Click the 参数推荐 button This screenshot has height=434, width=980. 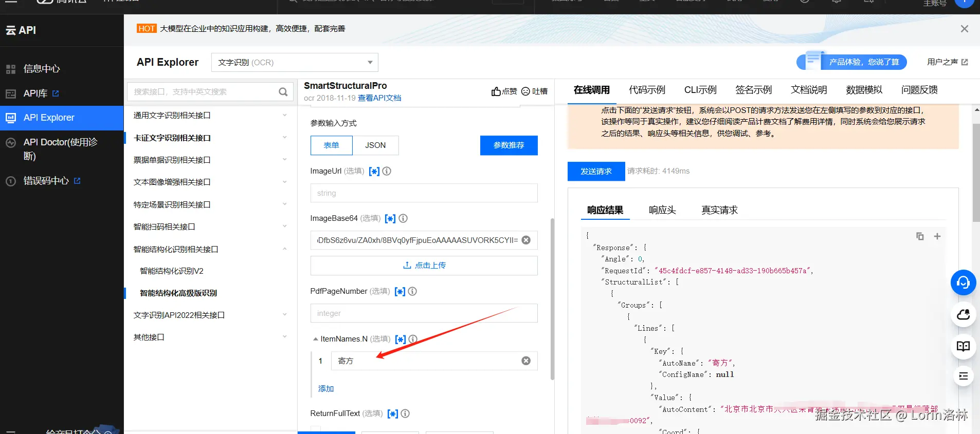click(509, 145)
